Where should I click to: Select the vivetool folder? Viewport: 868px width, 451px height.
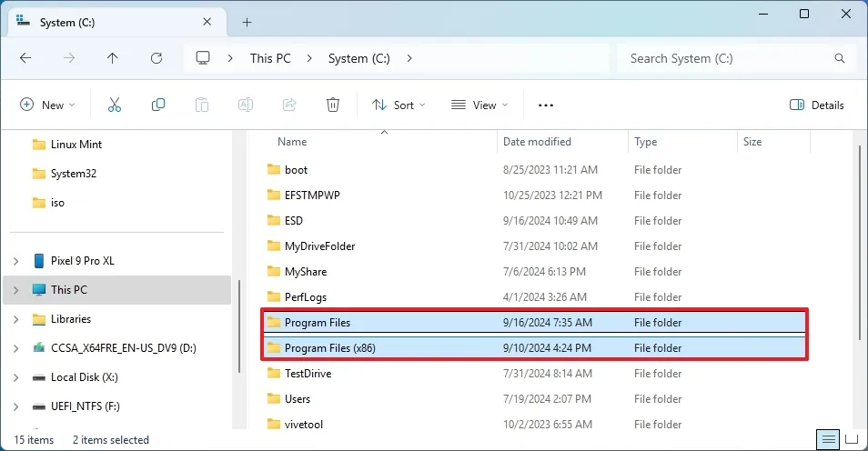click(303, 424)
